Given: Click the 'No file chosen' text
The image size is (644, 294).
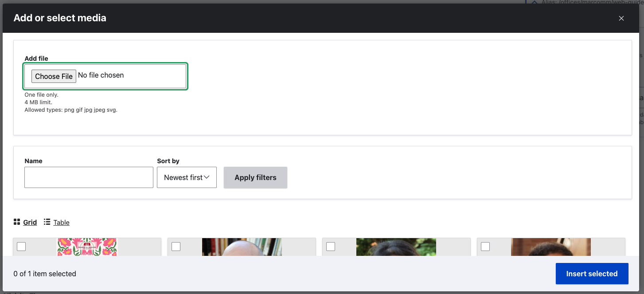Looking at the screenshot, I should [x=101, y=75].
